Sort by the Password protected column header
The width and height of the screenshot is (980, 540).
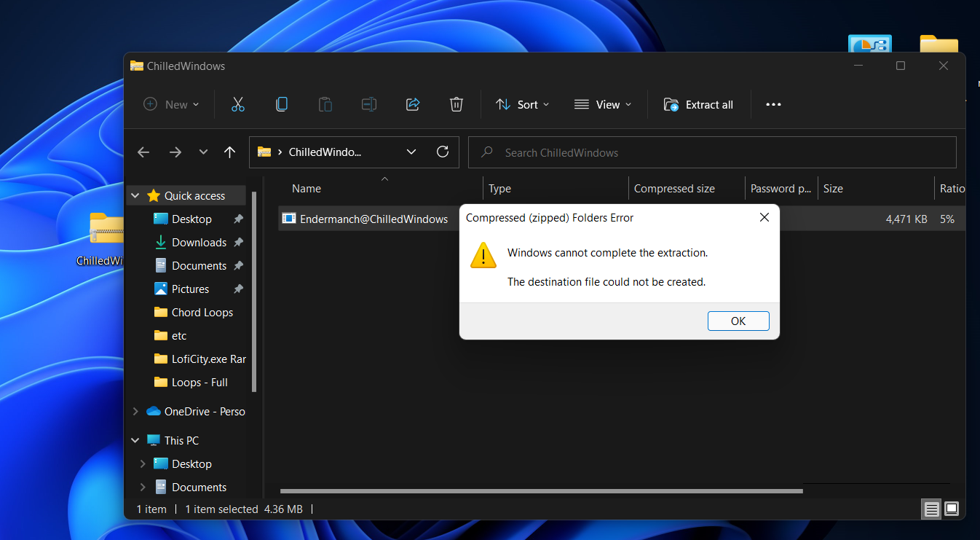pos(781,189)
